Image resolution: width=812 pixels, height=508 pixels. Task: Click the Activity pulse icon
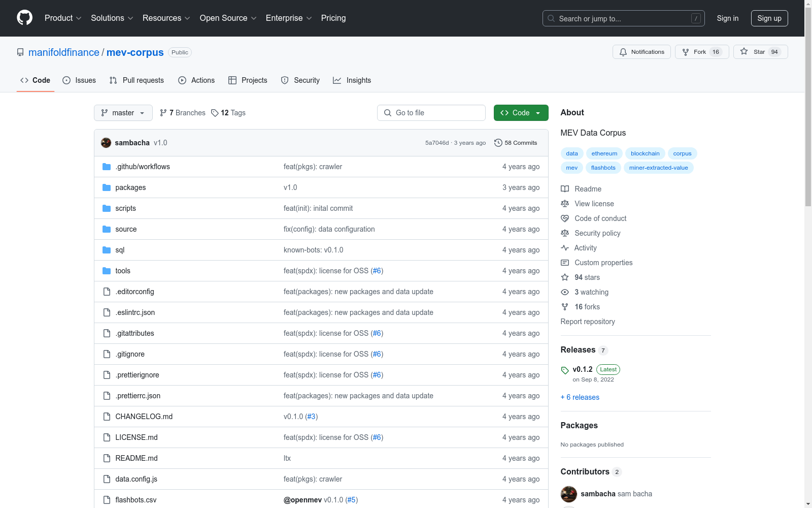(x=565, y=248)
